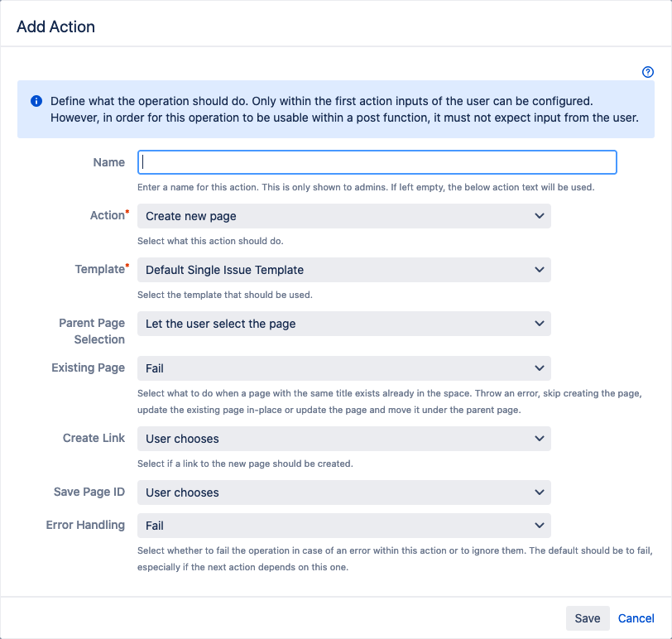Focus the Name text input field
This screenshot has height=639, width=672.
[377, 162]
